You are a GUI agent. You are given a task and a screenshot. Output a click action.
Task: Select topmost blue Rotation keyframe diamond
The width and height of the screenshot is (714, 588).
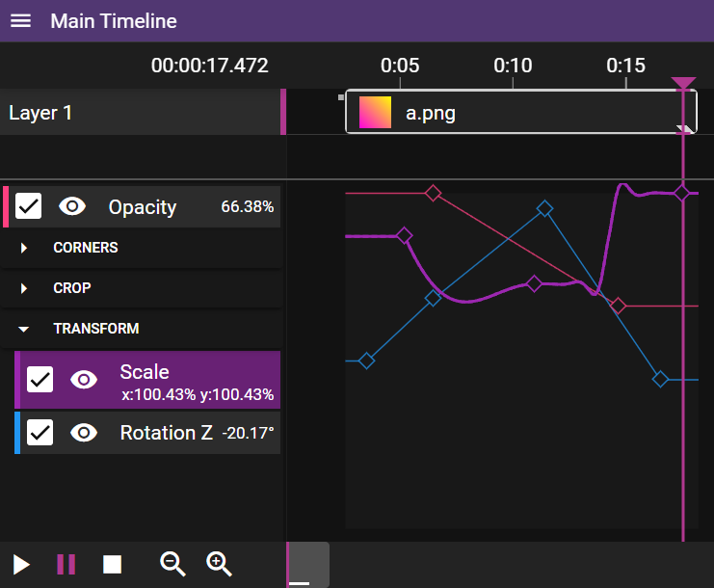tap(544, 208)
